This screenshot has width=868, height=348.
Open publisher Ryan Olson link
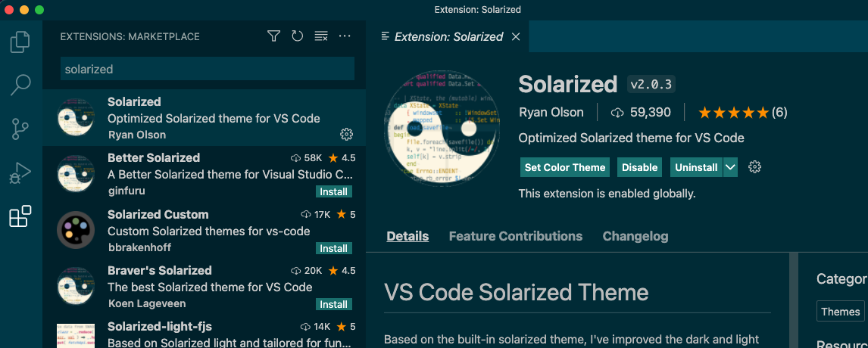point(551,112)
